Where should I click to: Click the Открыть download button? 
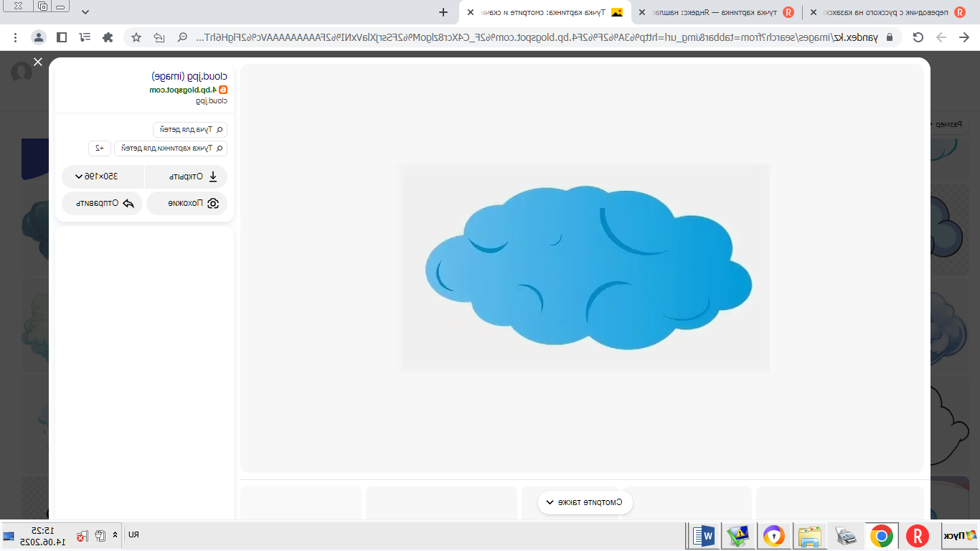187,176
